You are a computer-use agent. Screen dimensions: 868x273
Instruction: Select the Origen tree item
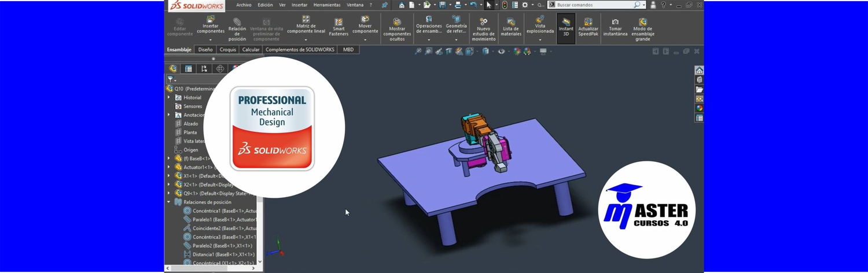pos(186,149)
